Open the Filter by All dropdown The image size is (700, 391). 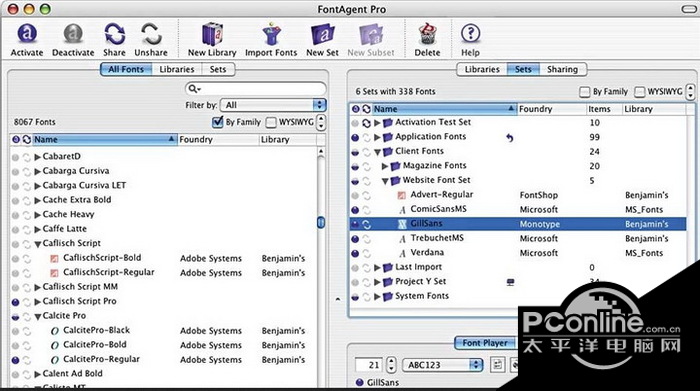coord(273,105)
